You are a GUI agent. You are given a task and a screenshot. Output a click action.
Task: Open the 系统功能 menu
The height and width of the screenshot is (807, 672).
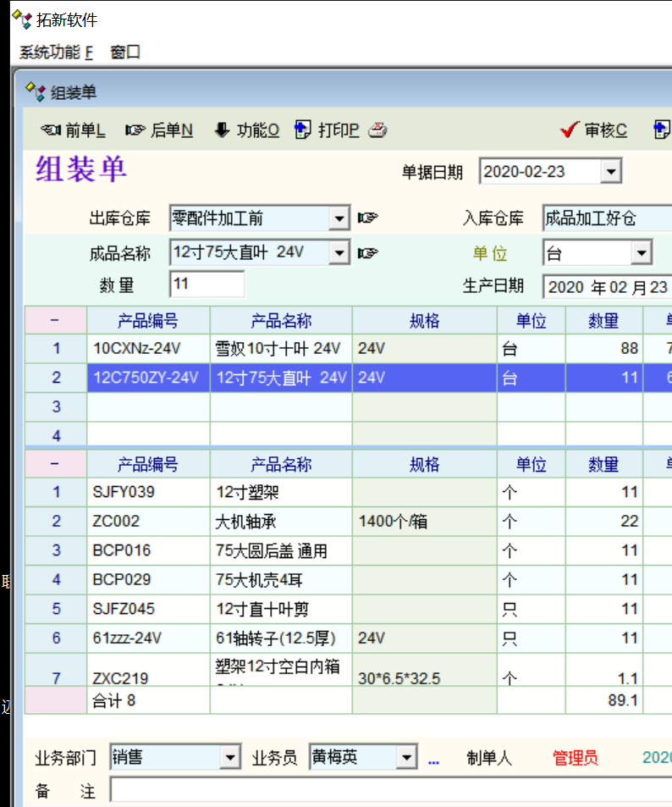point(56,53)
